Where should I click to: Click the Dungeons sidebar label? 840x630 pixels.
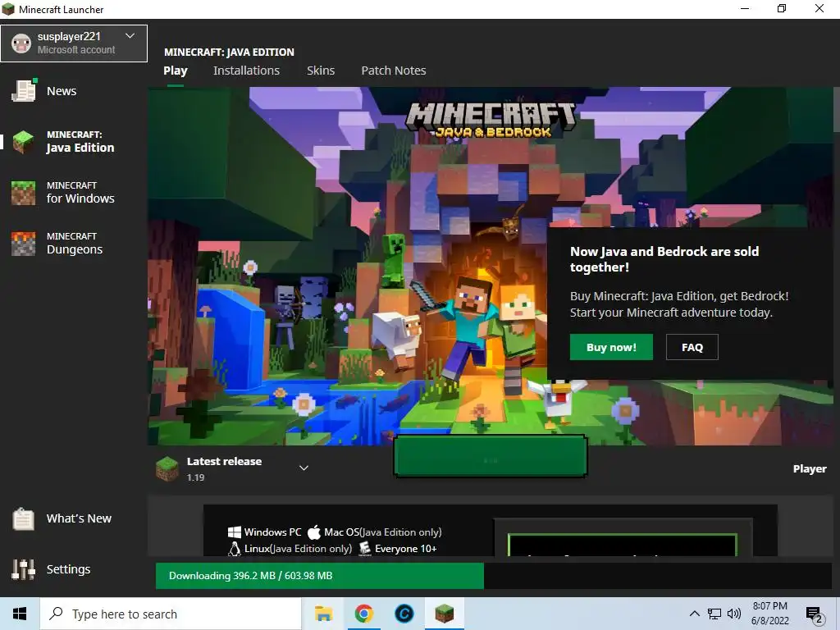75,249
